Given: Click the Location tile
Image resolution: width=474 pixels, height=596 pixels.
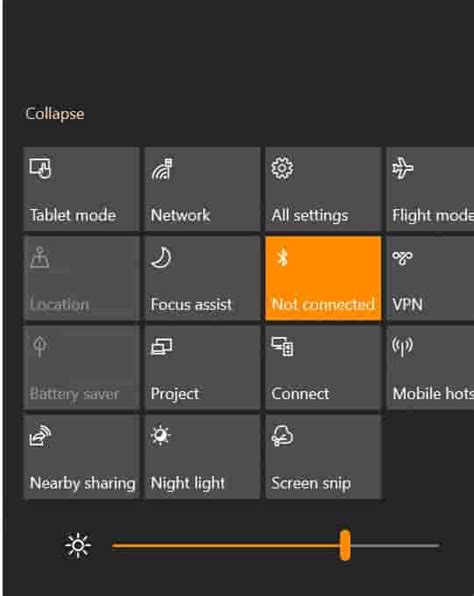Looking at the screenshot, I should click(82, 278).
